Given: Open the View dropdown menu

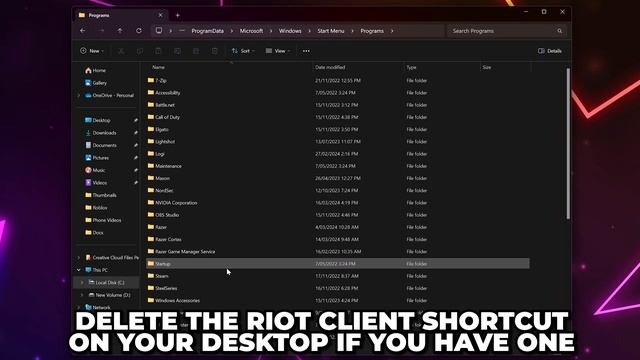Looking at the screenshot, I should coord(278,51).
